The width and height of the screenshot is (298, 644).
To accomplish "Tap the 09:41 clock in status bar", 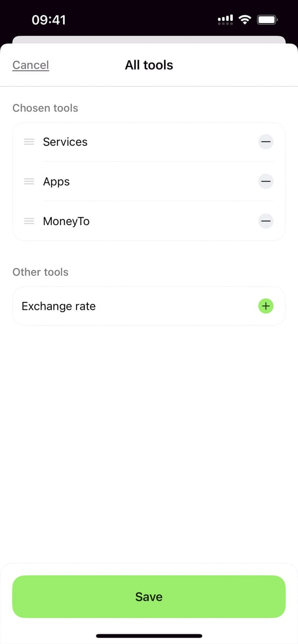I will [x=48, y=20].
